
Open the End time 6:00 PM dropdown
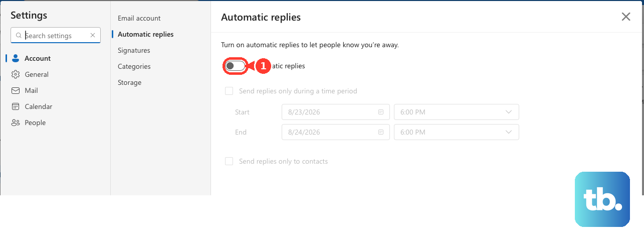click(457, 132)
